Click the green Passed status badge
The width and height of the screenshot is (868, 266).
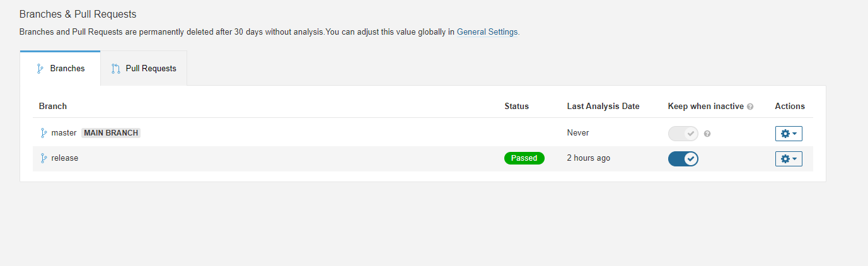tap(524, 158)
